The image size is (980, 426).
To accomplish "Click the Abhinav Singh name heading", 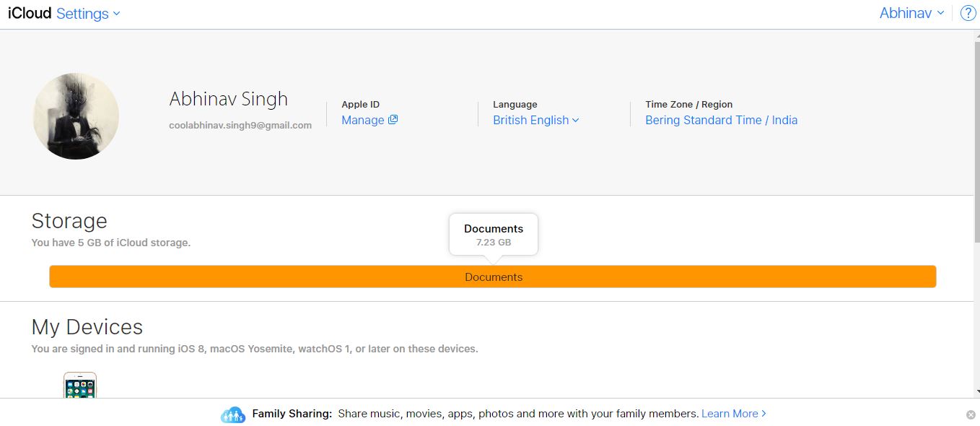I will point(229,99).
